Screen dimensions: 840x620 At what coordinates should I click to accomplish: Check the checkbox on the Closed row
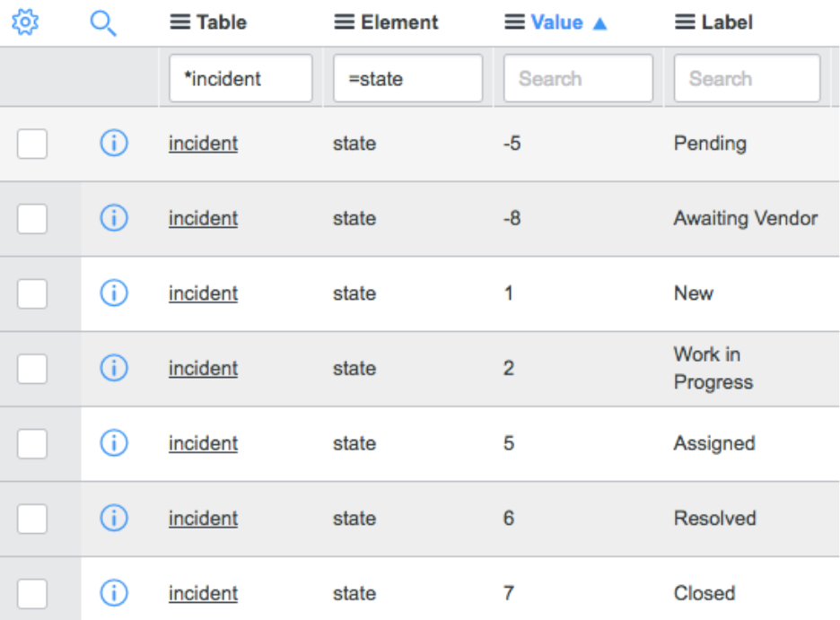pyautogui.click(x=31, y=593)
